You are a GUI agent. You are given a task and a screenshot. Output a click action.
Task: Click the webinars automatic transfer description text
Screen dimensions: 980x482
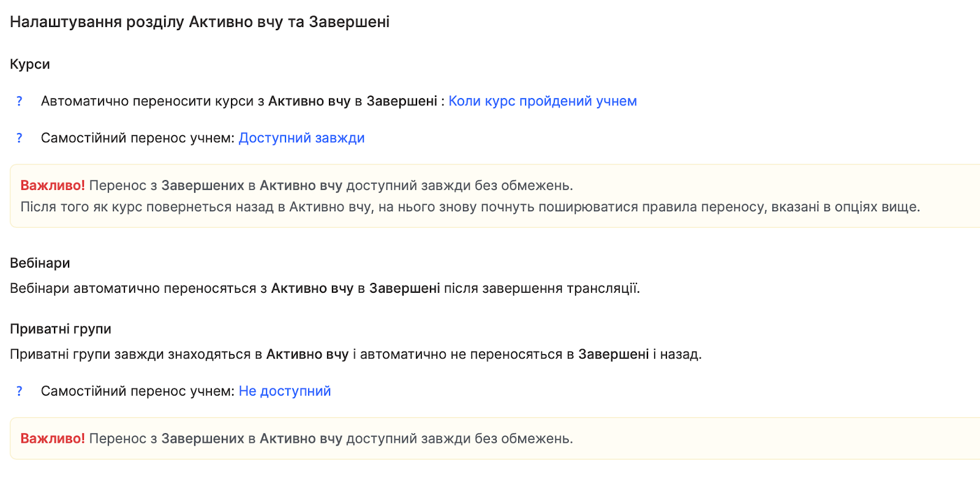[325, 288]
